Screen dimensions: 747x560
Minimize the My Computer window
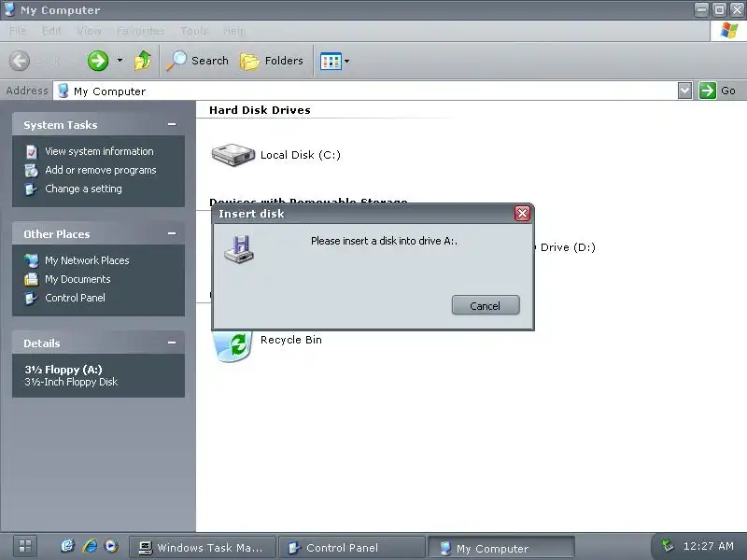pyautogui.click(x=701, y=9)
